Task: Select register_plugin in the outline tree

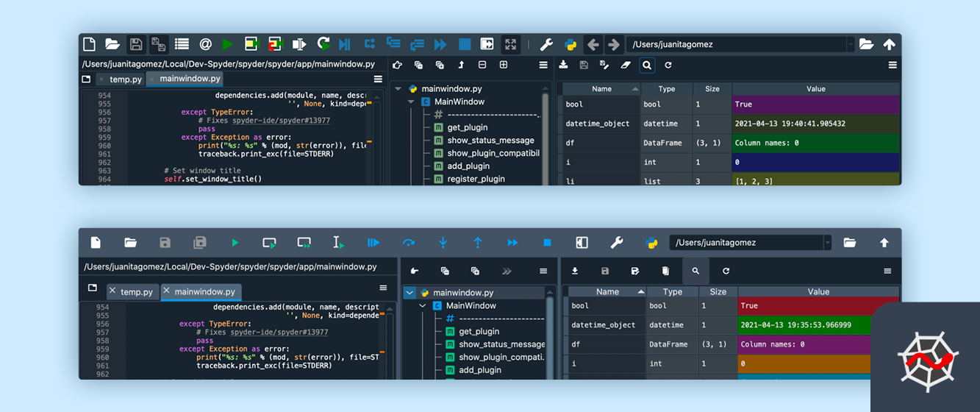Action: [x=478, y=179]
